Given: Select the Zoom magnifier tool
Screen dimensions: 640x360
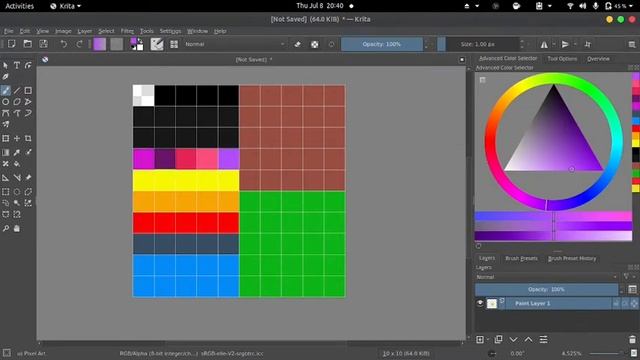Looking at the screenshot, I should point(6,229).
